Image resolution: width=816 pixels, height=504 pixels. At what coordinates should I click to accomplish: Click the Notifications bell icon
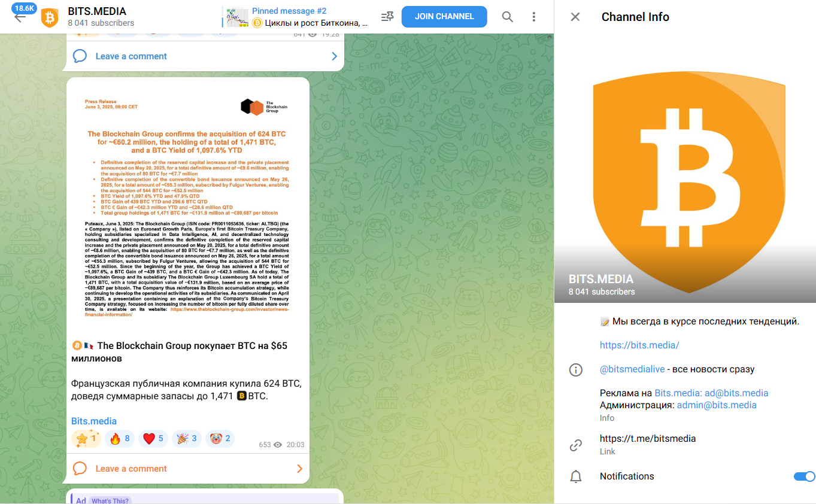point(576,476)
